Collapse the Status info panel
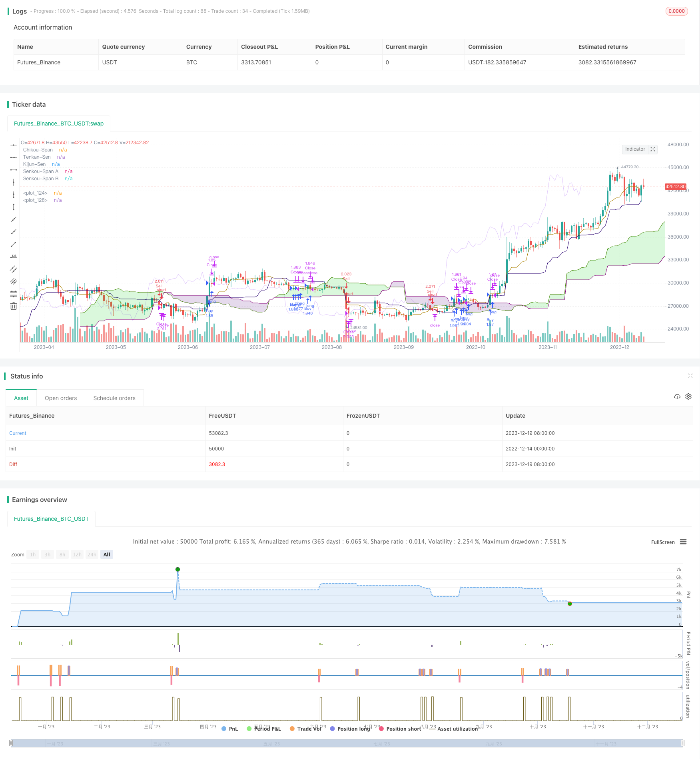This screenshot has height=759, width=700. click(690, 376)
